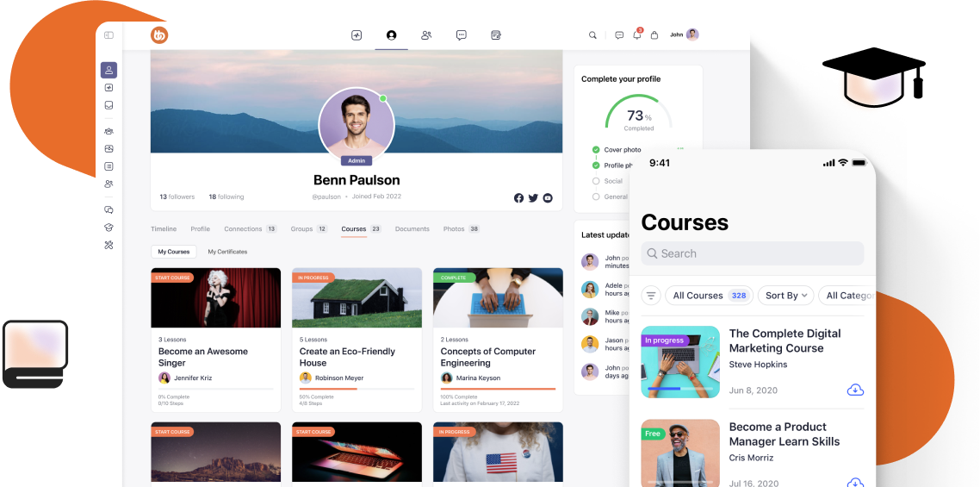Image resolution: width=980 pixels, height=487 pixels.
Task: Select the General profile completion step
Action: (596, 197)
